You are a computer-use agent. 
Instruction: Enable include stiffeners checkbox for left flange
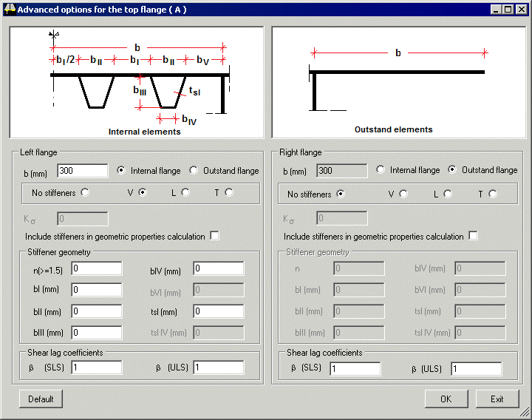coord(215,237)
